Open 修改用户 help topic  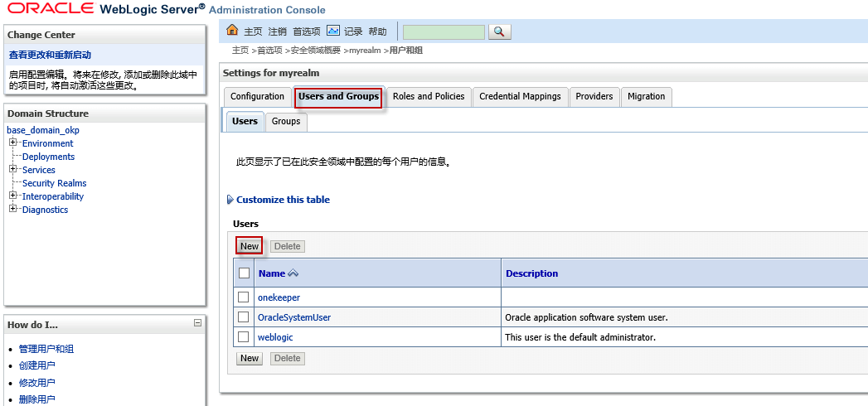click(37, 383)
